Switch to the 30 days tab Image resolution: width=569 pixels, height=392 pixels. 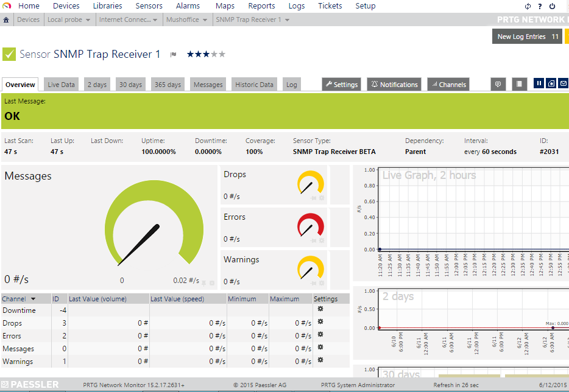pos(130,85)
